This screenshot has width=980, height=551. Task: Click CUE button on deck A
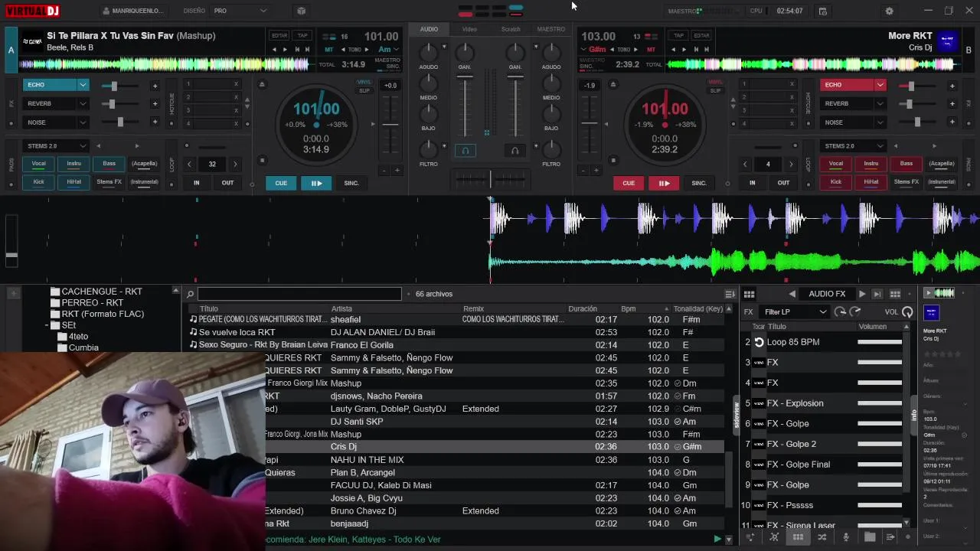281,183
